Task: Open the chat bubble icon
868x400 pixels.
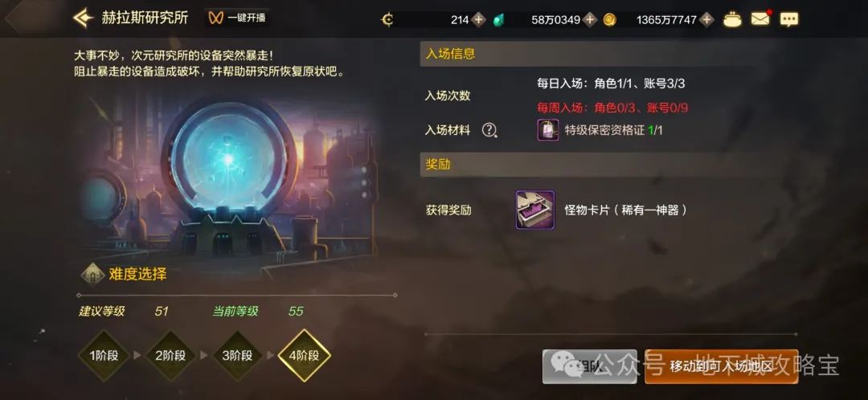Action: (789, 19)
